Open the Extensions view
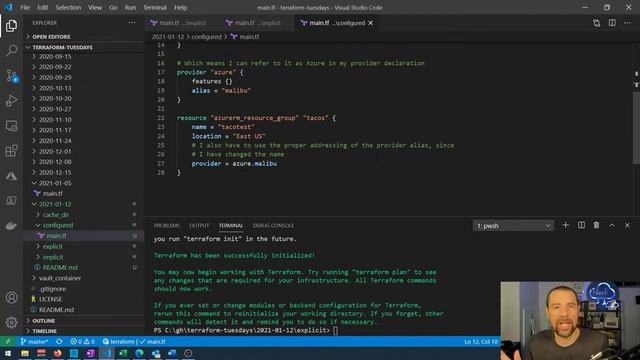The image size is (640, 360). tap(11, 151)
